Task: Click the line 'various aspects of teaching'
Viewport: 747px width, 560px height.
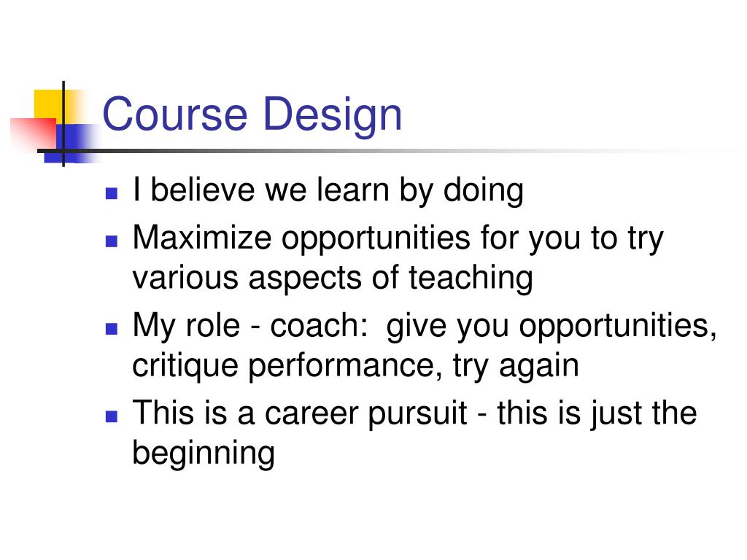Action: pos(333,279)
